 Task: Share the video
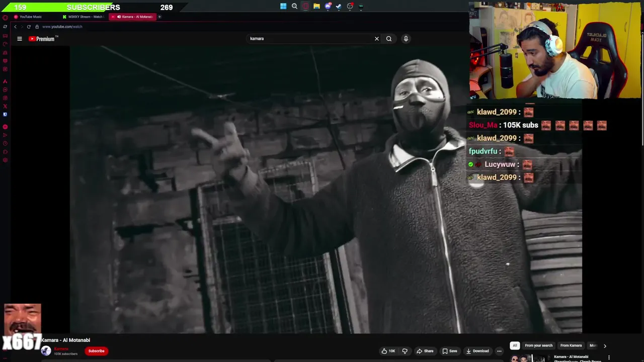tap(425, 351)
